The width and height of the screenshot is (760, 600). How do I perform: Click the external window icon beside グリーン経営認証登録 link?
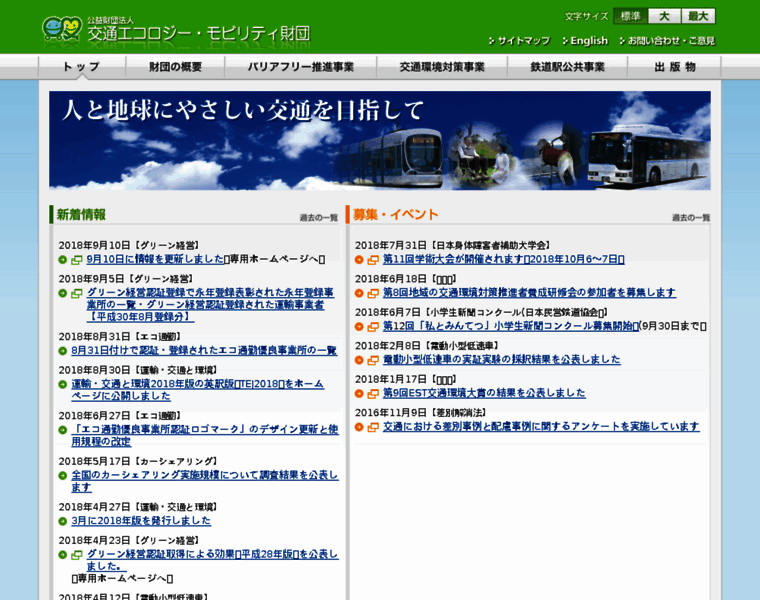point(77,293)
